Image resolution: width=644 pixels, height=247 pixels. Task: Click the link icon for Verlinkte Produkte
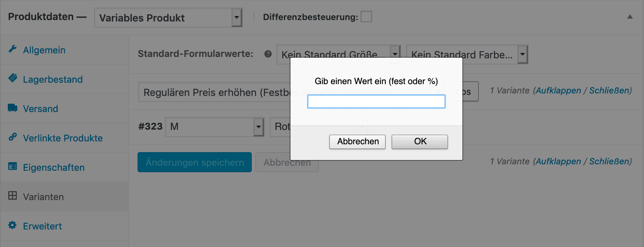(x=13, y=137)
